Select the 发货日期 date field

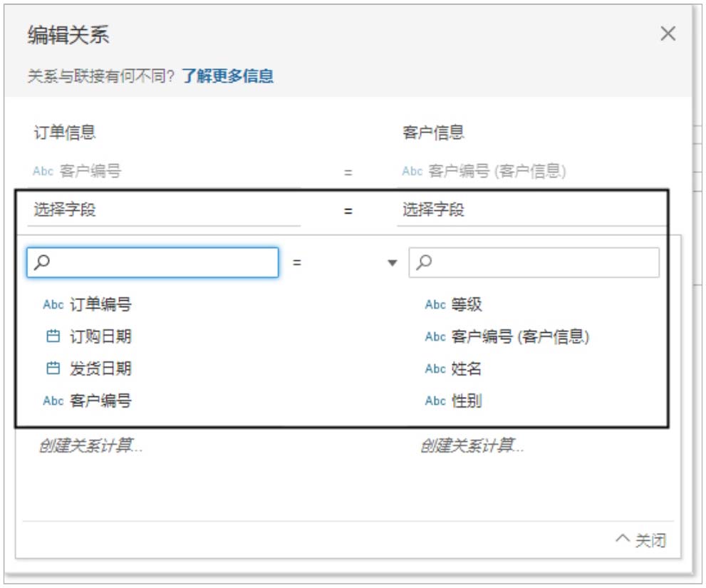[100, 369]
